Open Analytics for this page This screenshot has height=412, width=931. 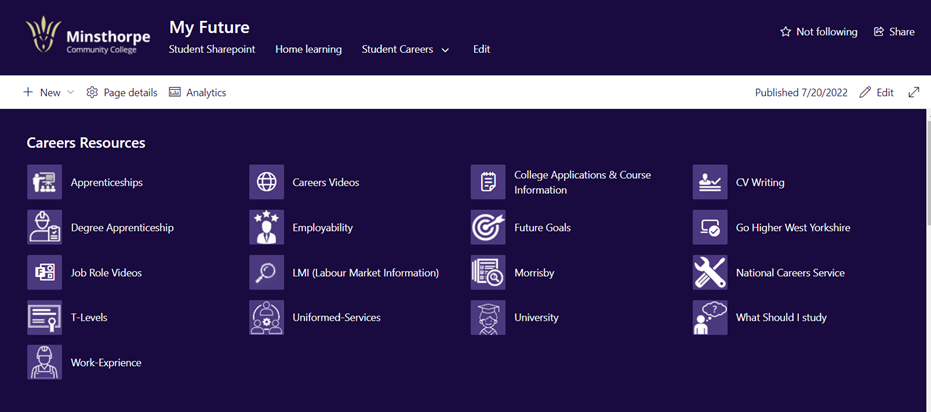pyautogui.click(x=206, y=93)
